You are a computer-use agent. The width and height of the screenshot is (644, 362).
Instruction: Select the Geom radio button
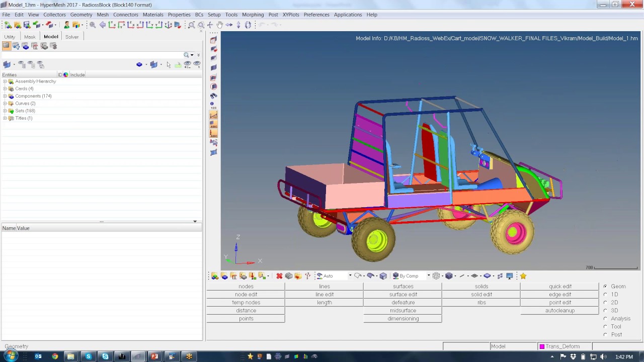[605, 287]
